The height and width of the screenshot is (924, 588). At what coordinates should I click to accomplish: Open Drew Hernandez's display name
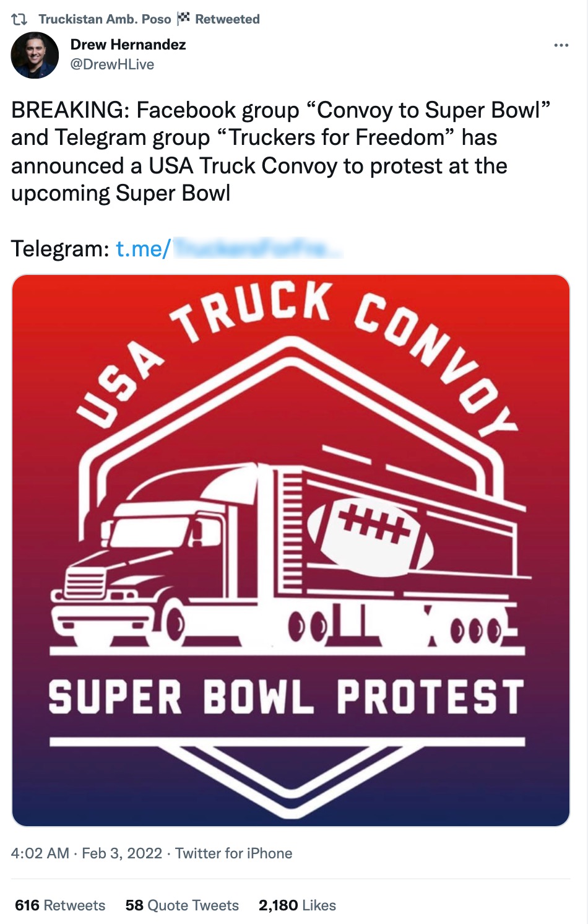tap(129, 44)
